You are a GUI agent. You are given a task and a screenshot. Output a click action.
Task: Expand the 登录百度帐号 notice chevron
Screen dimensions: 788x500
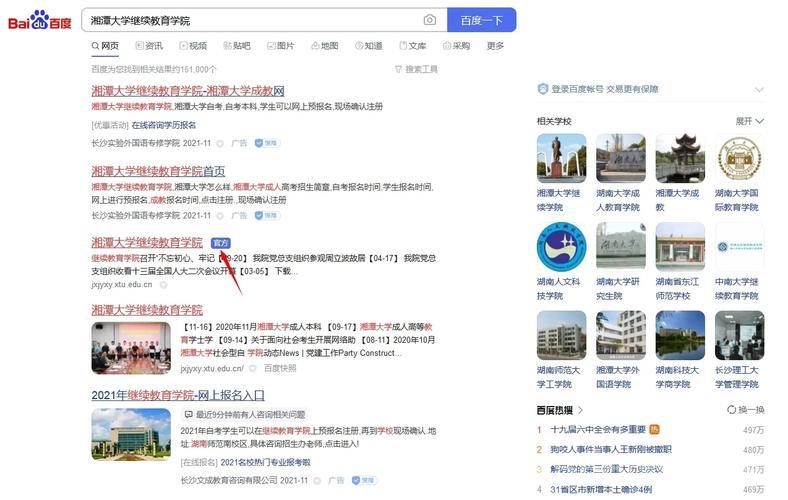click(x=759, y=89)
